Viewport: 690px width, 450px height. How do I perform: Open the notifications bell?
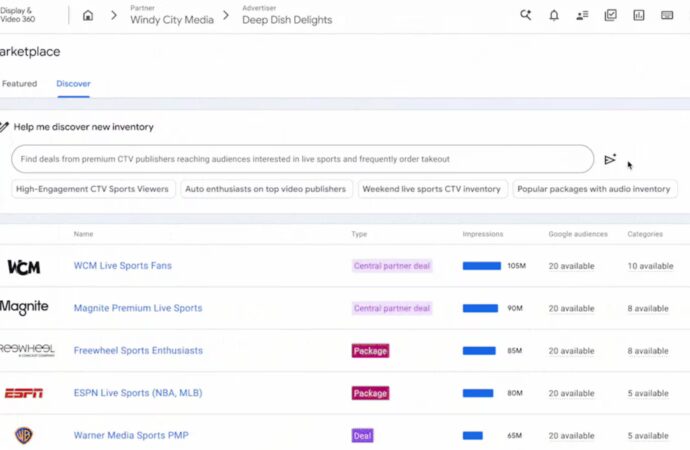(x=554, y=15)
